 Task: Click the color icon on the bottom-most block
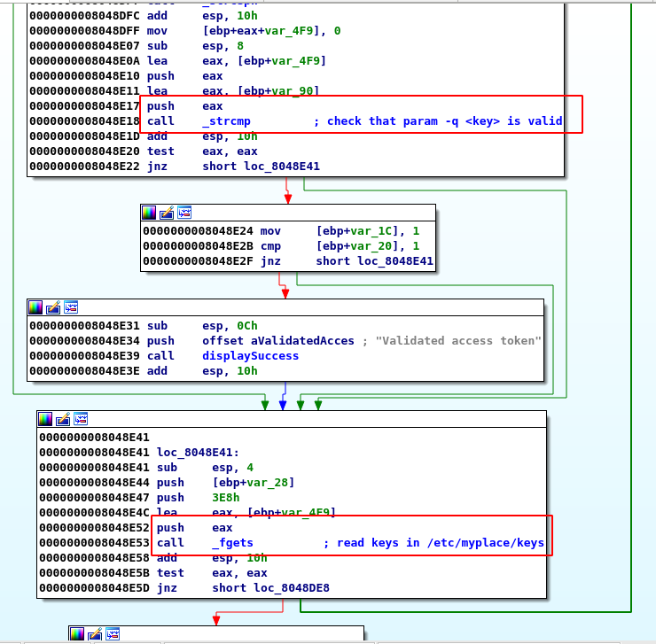pos(77,633)
